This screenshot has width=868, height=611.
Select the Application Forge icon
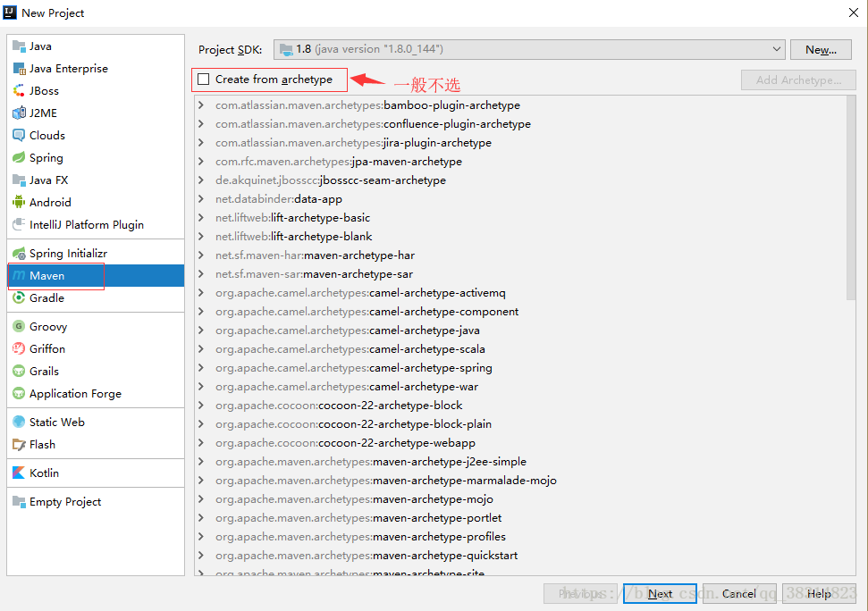(19, 394)
